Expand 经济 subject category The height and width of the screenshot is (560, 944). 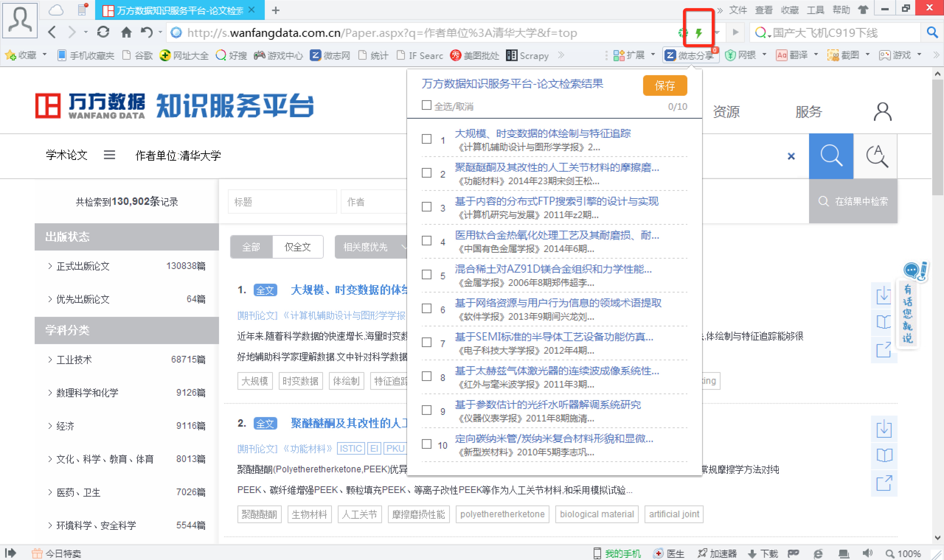click(x=50, y=426)
